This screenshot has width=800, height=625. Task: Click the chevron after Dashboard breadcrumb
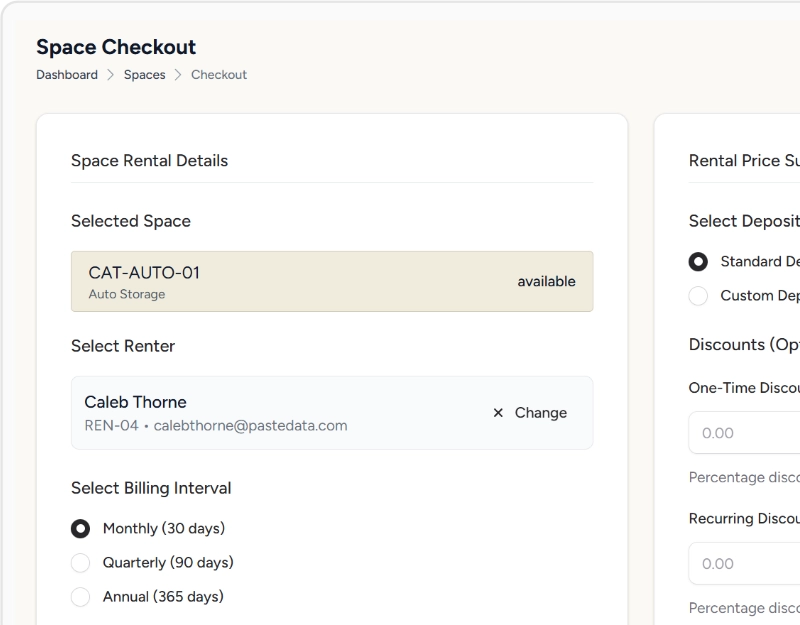click(x=111, y=75)
